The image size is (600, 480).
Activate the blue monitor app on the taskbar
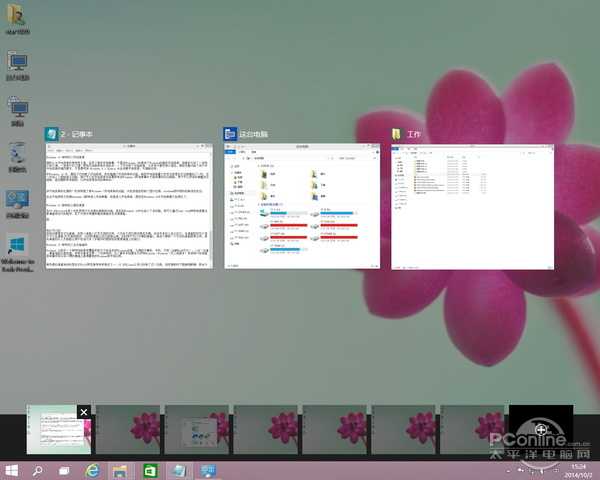pyautogui.click(x=208, y=470)
